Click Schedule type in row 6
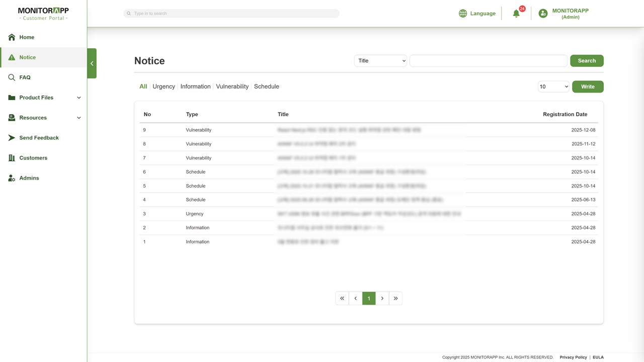Image resolution: width=644 pixels, height=362 pixels. pyautogui.click(x=196, y=172)
